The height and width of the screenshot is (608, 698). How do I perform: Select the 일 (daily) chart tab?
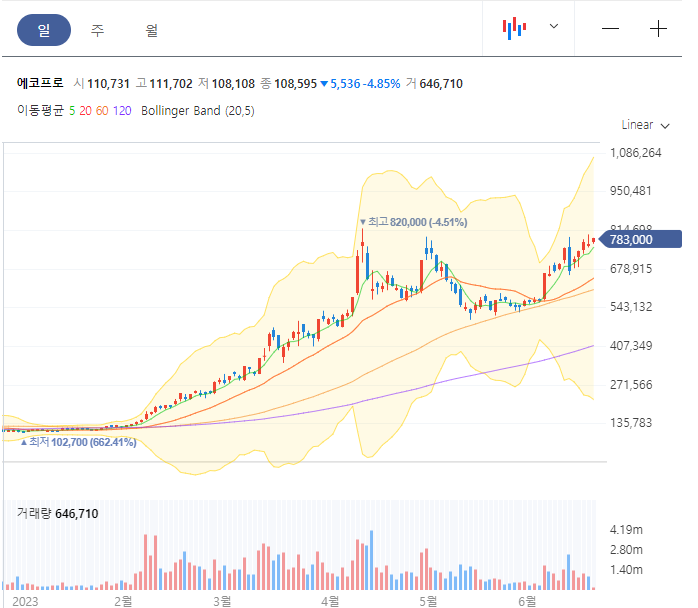coord(44,30)
